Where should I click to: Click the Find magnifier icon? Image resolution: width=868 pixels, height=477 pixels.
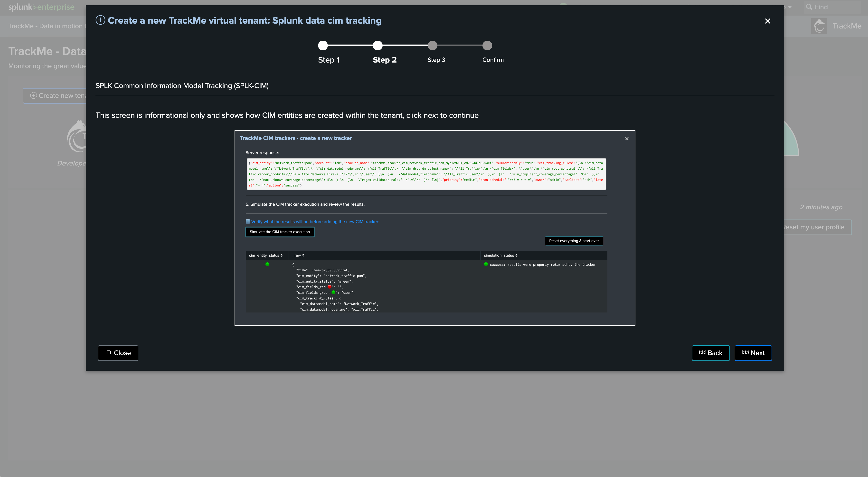coord(809,7)
